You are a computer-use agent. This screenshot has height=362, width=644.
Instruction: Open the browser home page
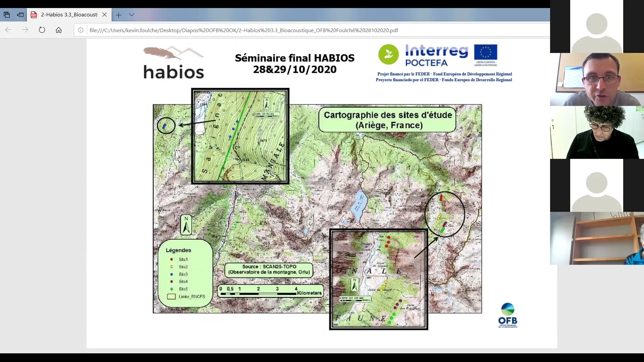click(58, 30)
